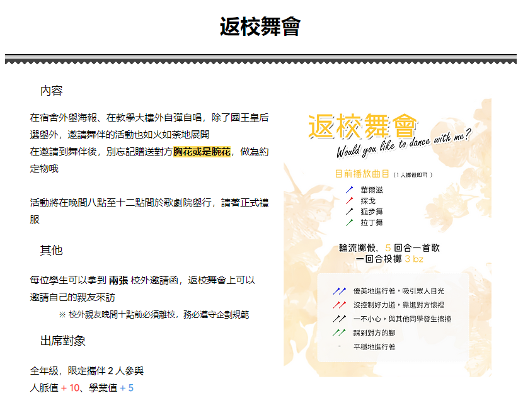
Task: Click the blue arrow beside 華爾滋
Action: (349, 190)
